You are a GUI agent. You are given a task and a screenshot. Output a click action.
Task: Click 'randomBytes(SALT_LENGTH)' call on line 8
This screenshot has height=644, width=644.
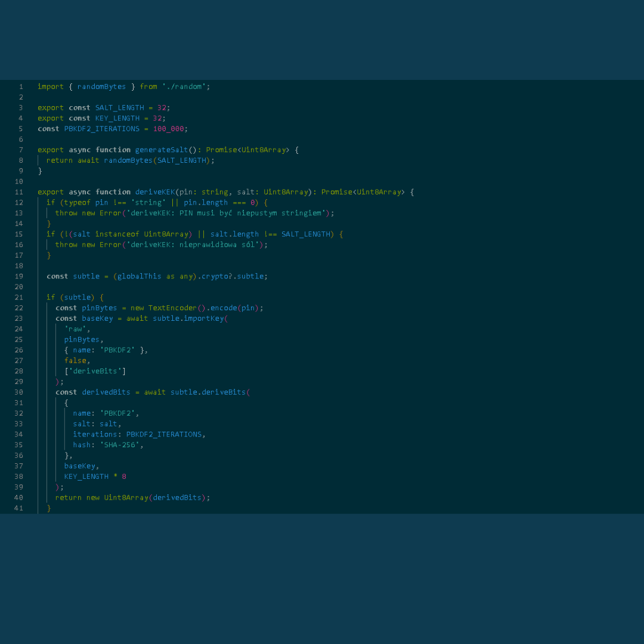click(x=157, y=160)
